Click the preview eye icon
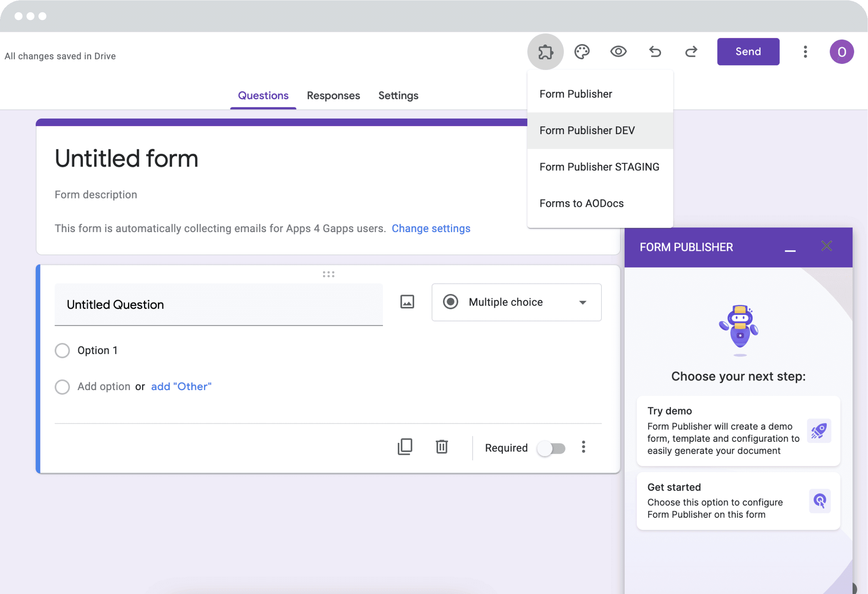Image resolution: width=868 pixels, height=594 pixels. (x=618, y=52)
